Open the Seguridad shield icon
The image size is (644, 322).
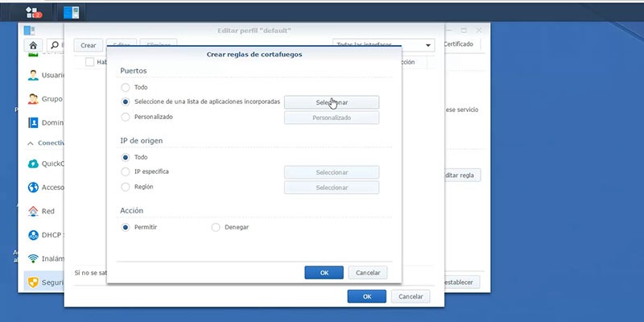pyautogui.click(x=33, y=283)
